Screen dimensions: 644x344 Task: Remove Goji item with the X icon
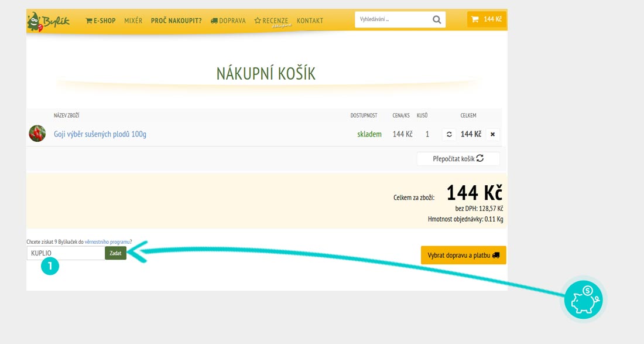(492, 134)
